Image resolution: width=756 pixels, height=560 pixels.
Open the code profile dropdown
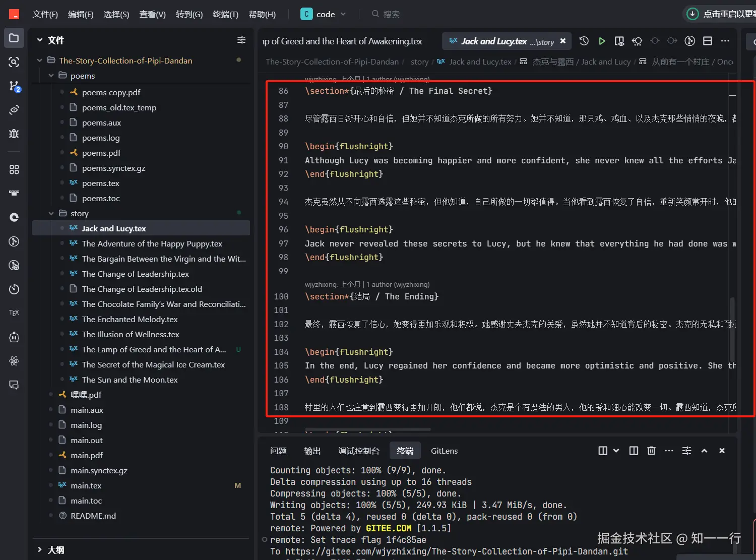323,14
